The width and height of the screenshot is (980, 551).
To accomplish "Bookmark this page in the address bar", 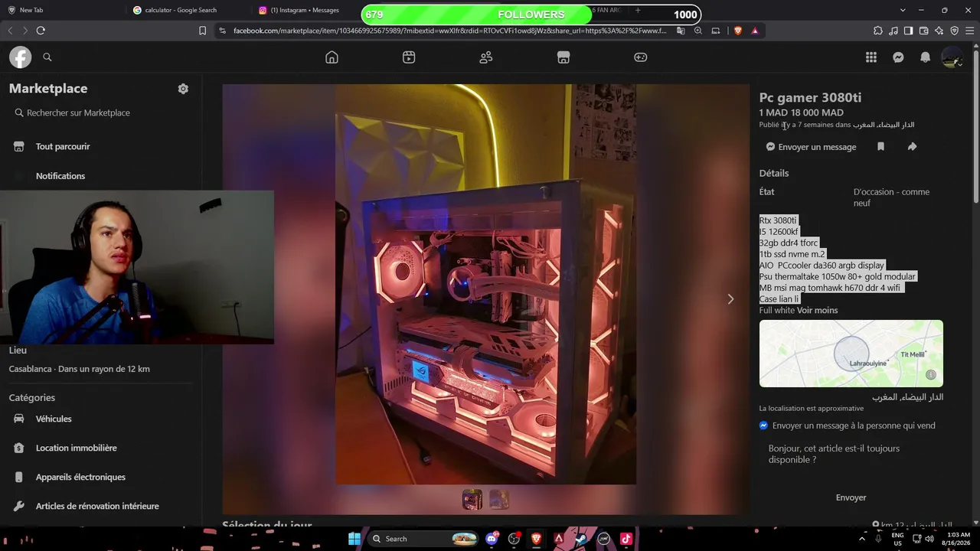I will [x=202, y=31].
